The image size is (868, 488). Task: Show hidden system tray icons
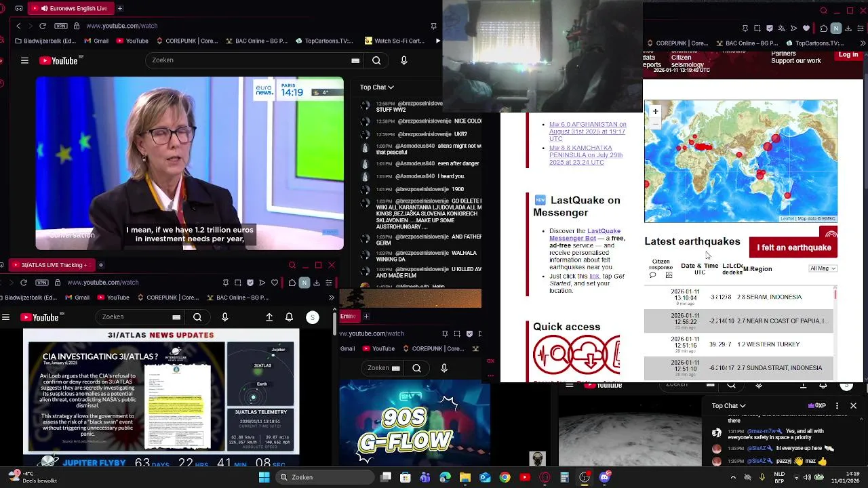point(733,477)
